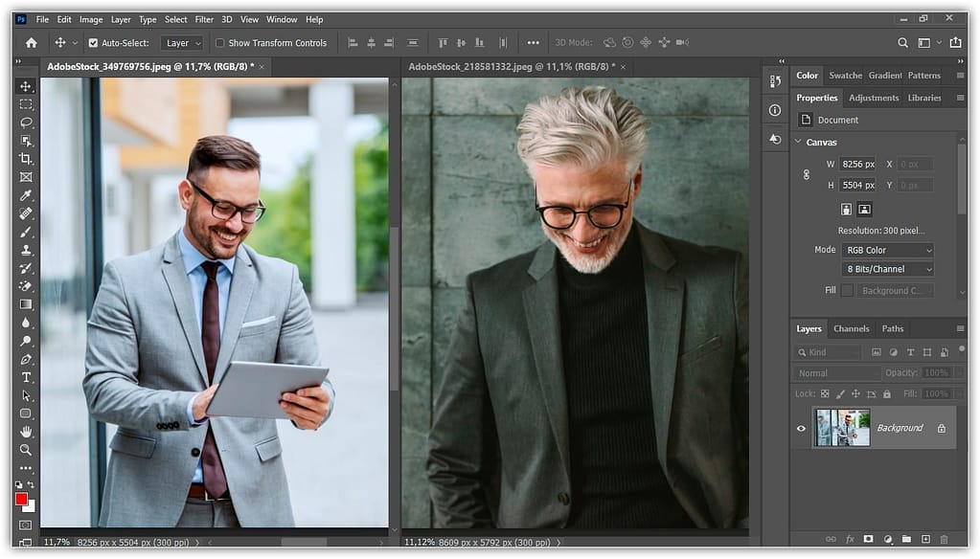Enable Show Transform Controls checkbox
Image resolution: width=980 pixels, height=559 pixels.
coord(220,43)
